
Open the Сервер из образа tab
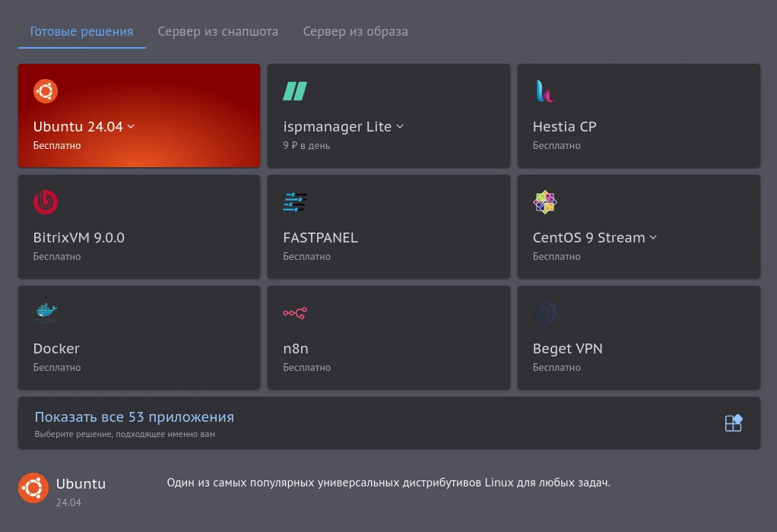point(355,31)
